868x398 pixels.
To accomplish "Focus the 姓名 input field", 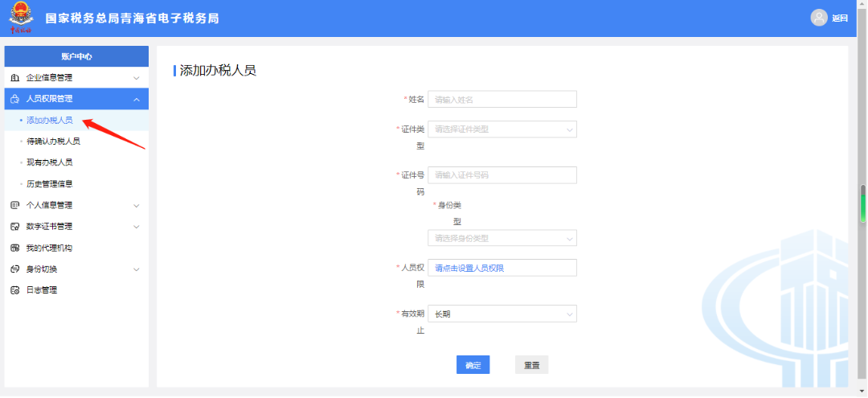I will [502, 100].
